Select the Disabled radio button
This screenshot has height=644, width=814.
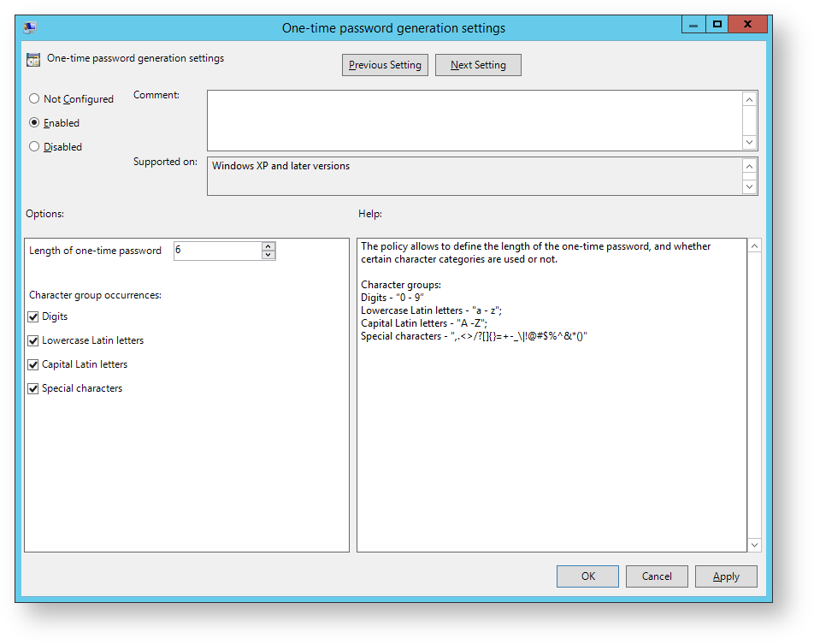(34, 147)
